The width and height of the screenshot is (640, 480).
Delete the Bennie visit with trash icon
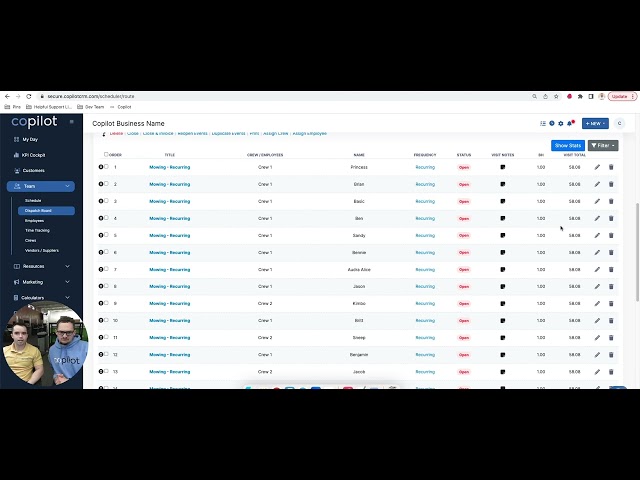pos(611,253)
